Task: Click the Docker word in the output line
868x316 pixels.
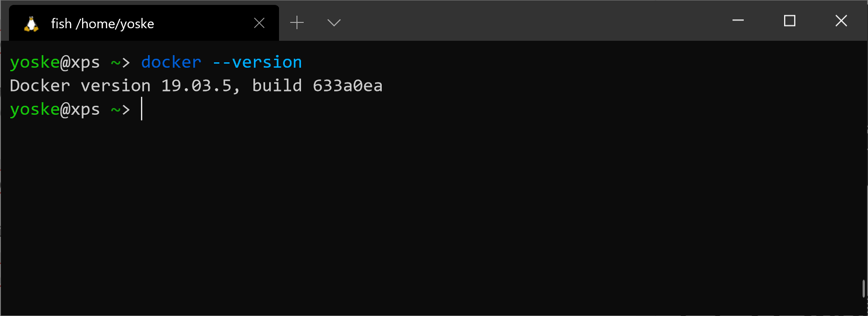Action: click(x=40, y=86)
